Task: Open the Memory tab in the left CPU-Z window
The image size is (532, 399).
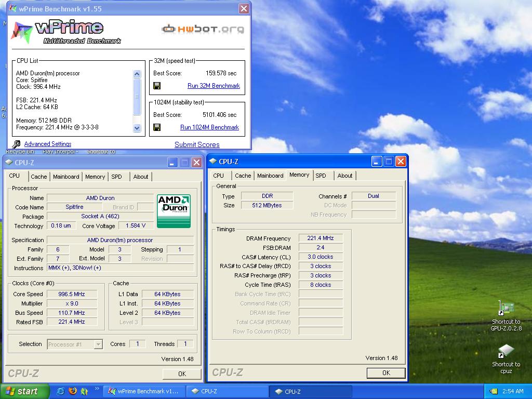Action: (95, 177)
